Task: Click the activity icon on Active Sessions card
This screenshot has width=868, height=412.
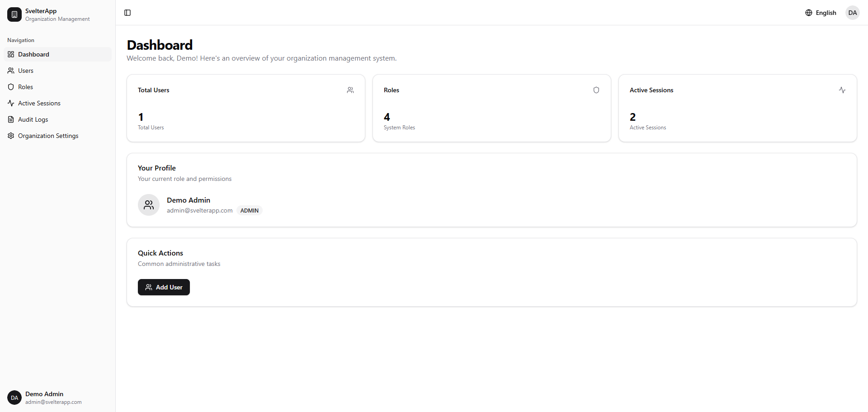Action: 842,90
